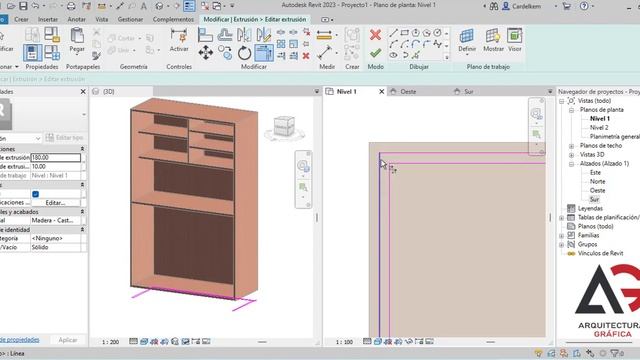Click the Mirror Pick Axis icon

[x=244, y=35]
